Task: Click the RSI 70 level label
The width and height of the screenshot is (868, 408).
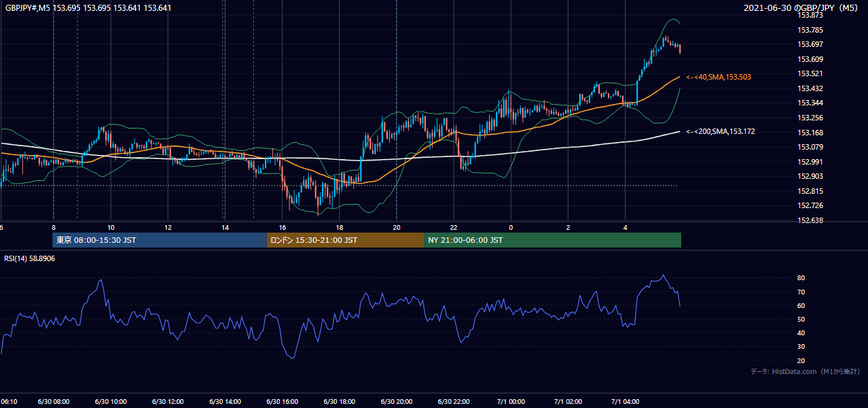Action: (801, 292)
